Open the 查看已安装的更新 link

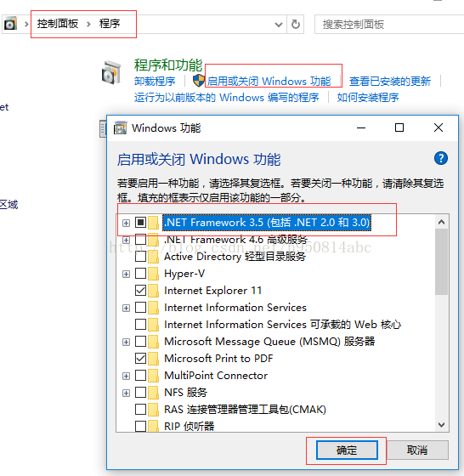click(x=390, y=81)
